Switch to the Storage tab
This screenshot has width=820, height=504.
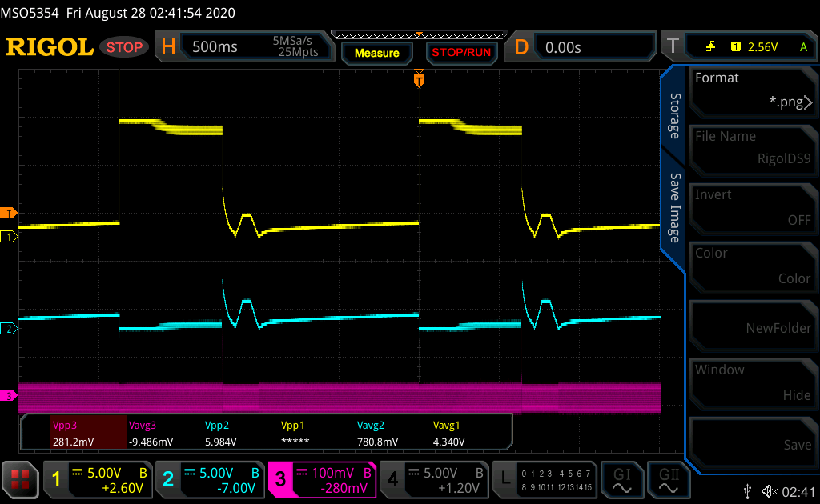tap(675, 116)
